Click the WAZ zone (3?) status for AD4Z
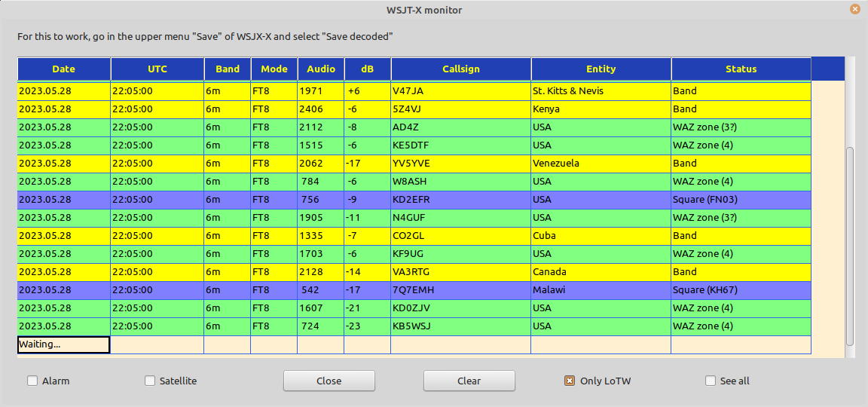The image size is (868, 407). [741, 127]
